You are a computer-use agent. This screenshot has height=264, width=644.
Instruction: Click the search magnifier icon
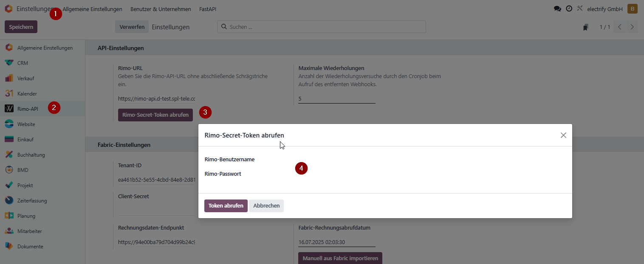pyautogui.click(x=224, y=27)
